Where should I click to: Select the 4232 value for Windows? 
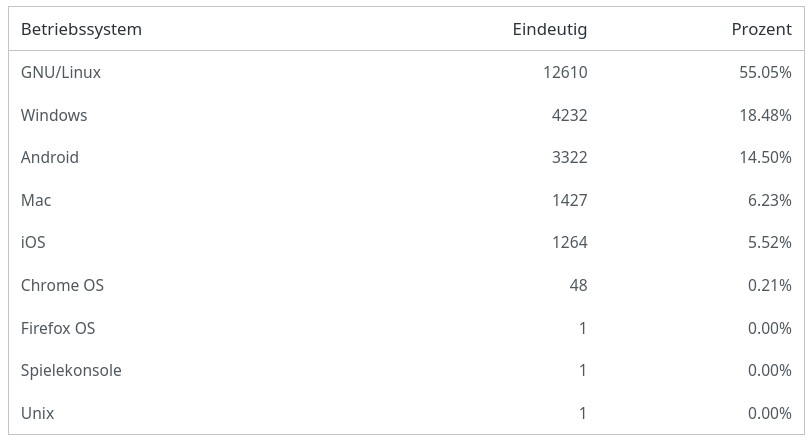click(569, 115)
